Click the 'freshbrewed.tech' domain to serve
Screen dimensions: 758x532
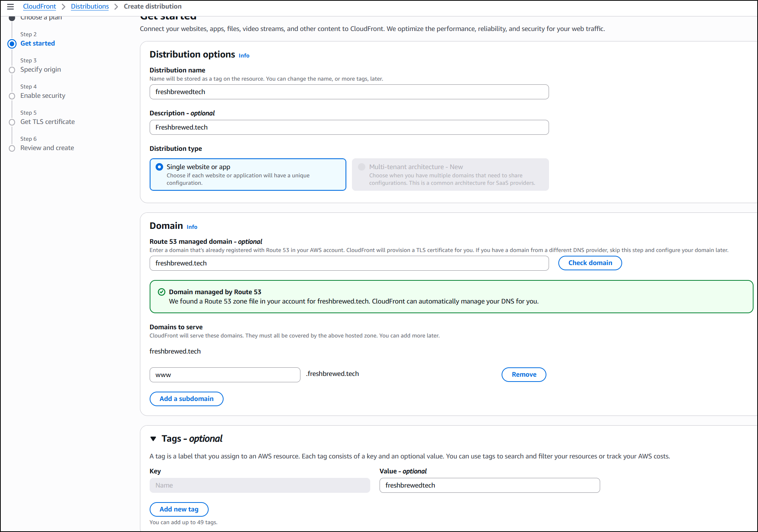175,351
